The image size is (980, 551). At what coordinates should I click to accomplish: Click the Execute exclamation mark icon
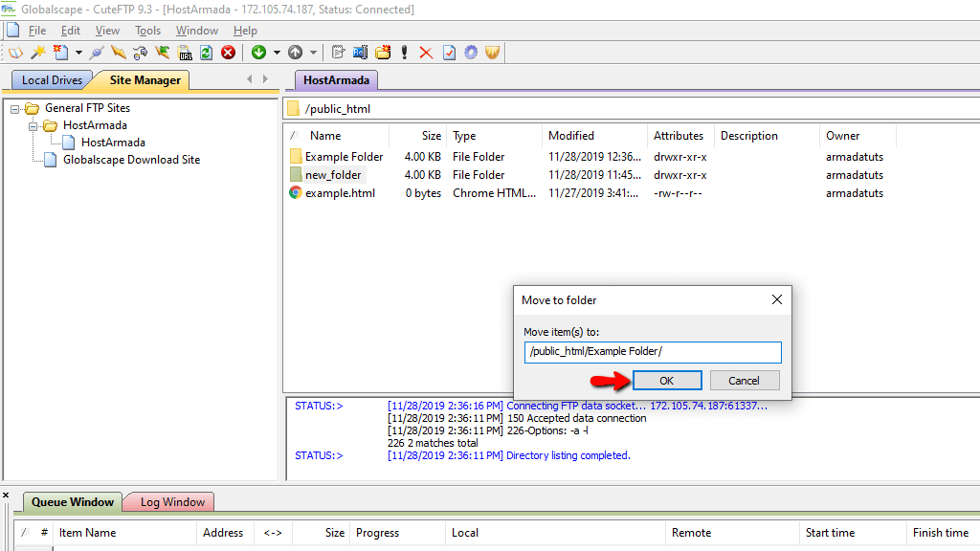pos(405,53)
